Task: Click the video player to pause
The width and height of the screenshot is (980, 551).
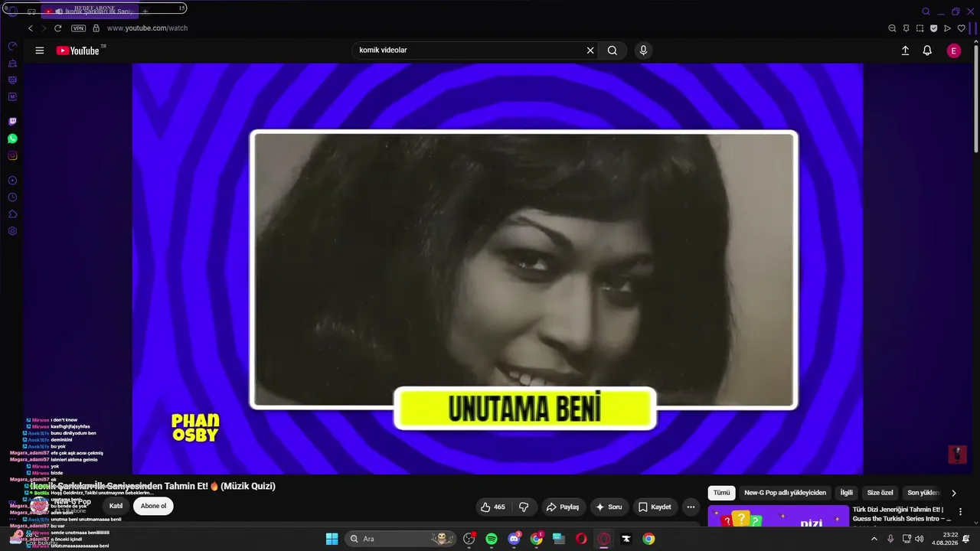Action: click(x=498, y=269)
